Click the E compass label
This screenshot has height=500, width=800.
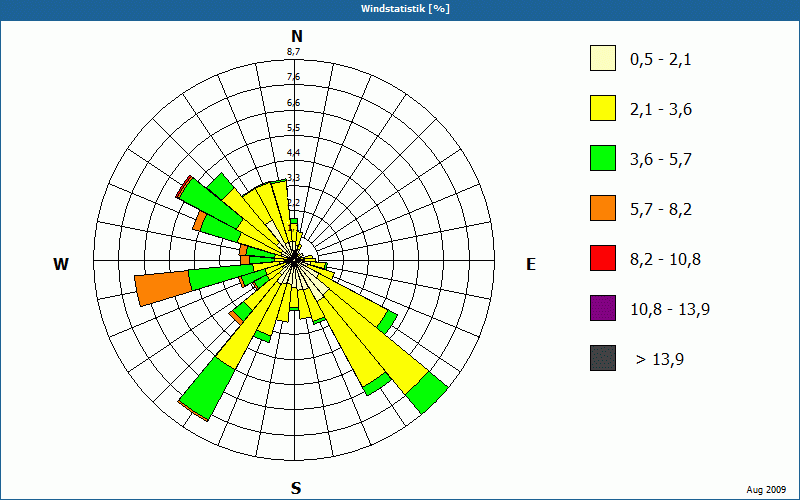pos(531,264)
